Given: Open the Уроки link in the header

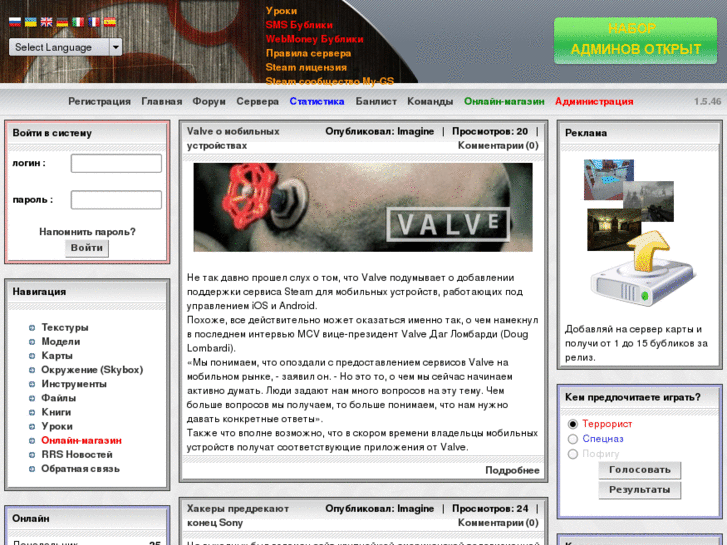Looking at the screenshot, I should 281,11.
